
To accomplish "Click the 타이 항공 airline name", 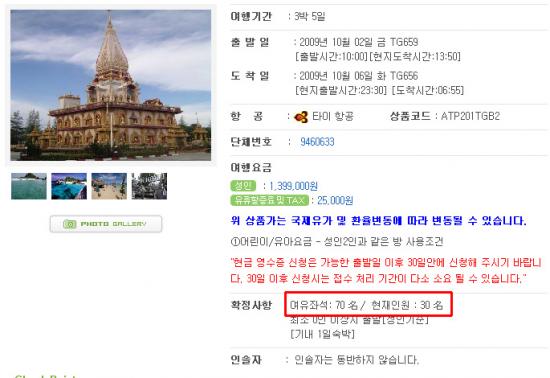I will [x=333, y=116].
